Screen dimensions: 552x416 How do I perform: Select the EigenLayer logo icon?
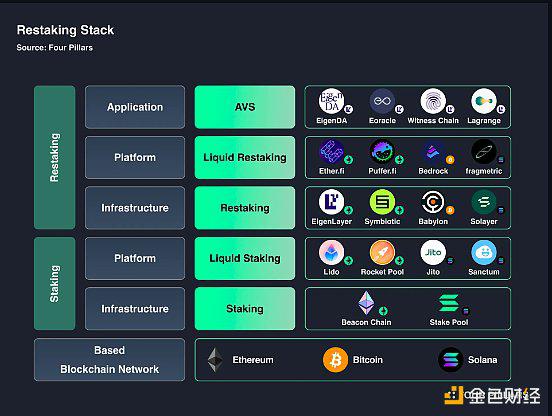(331, 202)
